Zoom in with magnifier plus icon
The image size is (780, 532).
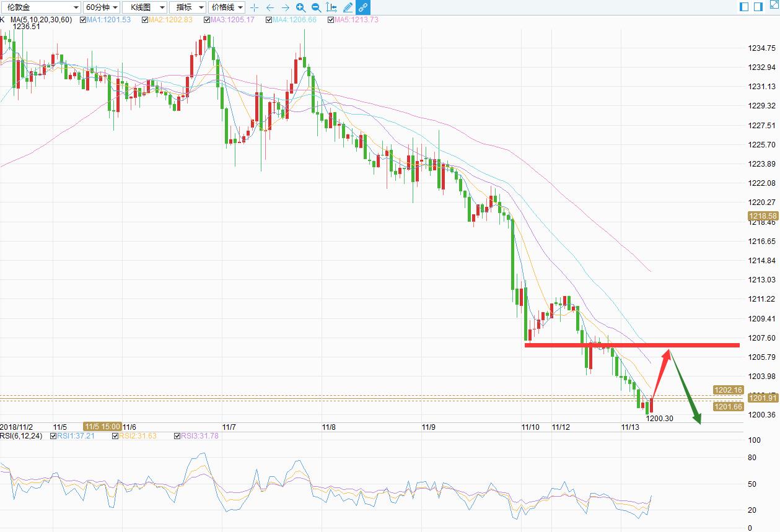(x=300, y=7)
